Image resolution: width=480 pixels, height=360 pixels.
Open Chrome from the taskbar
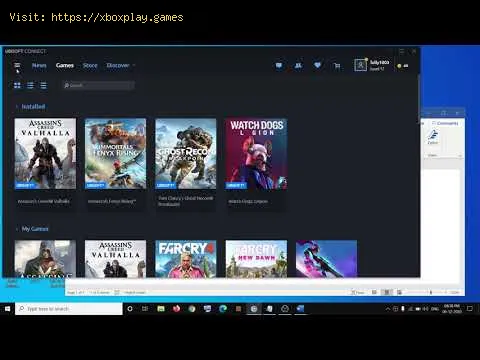pos(192,309)
